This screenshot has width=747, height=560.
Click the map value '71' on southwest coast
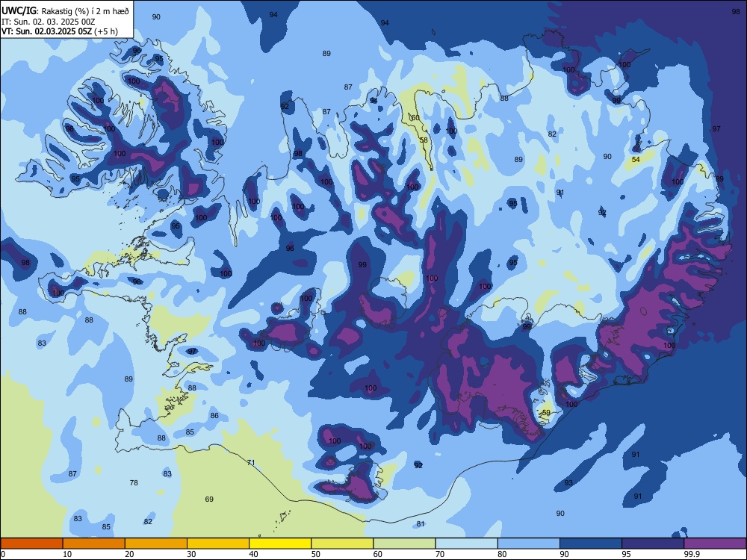(x=251, y=462)
